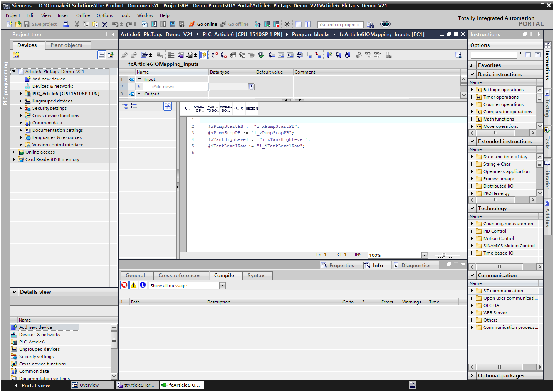Expand the Bit logic operations folder
The image size is (554, 392).
click(x=472, y=90)
